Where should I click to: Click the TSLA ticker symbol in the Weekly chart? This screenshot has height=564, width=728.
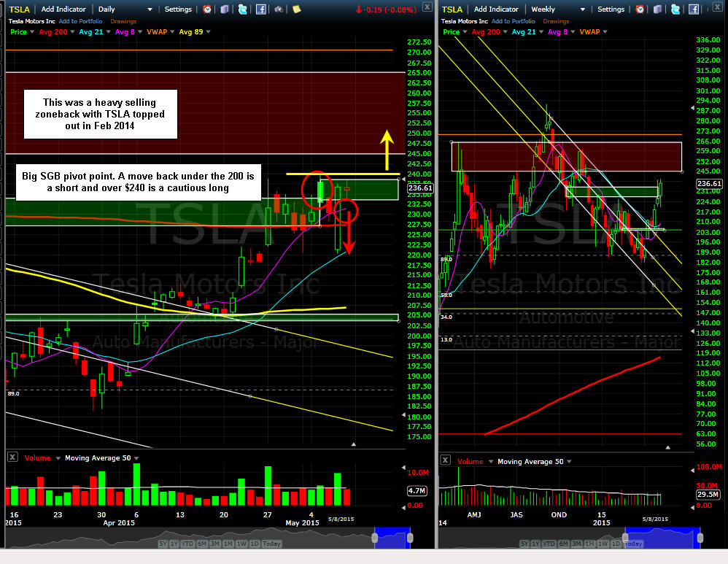point(452,9)
